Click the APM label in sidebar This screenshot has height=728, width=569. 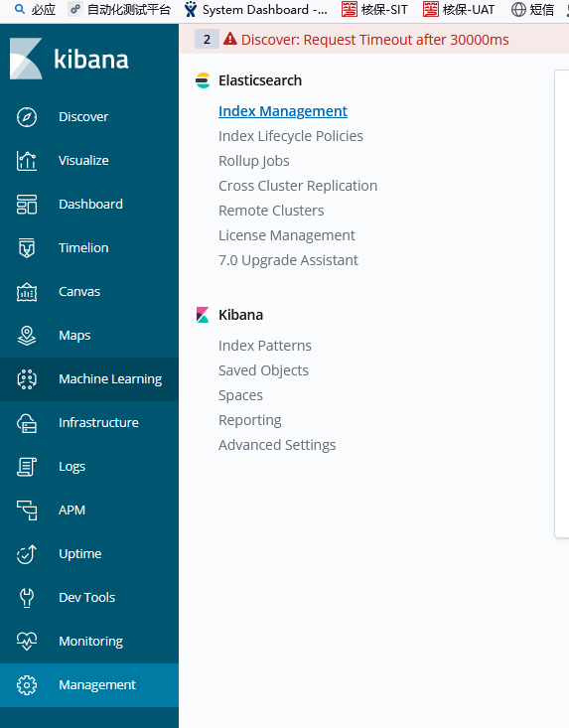click(71, 510)
